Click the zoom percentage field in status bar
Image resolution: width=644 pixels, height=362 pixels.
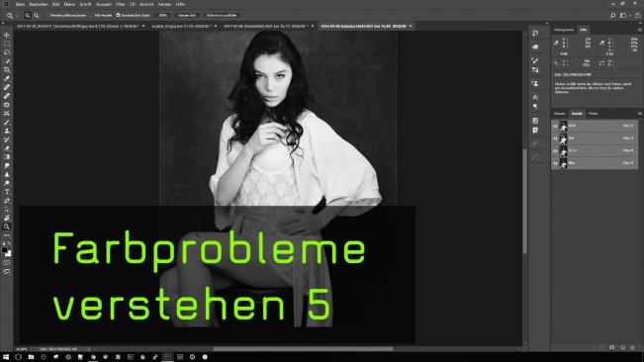[22, 349]
